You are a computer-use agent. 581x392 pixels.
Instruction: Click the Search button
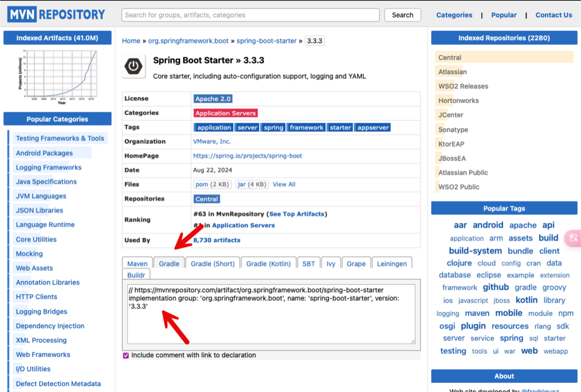402,15
